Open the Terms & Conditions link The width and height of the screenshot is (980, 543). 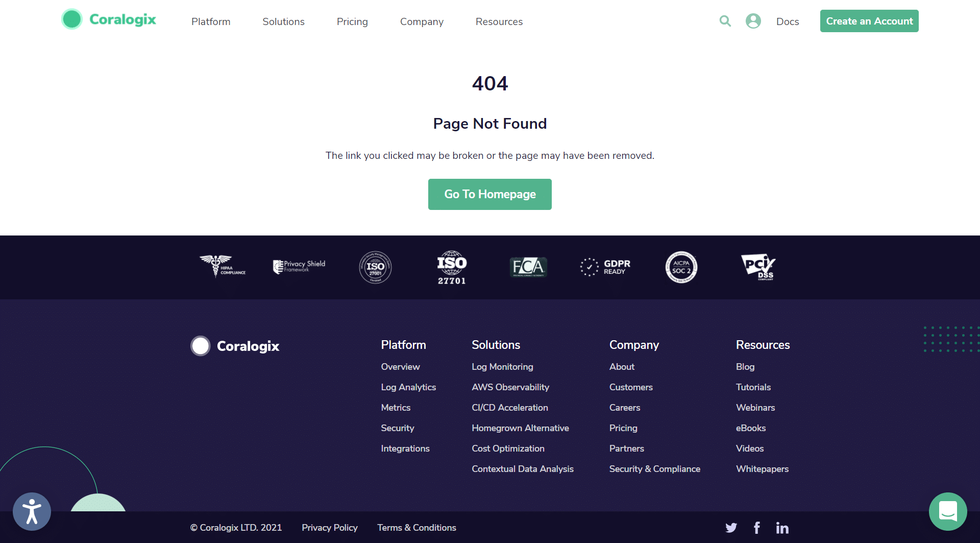416,528
